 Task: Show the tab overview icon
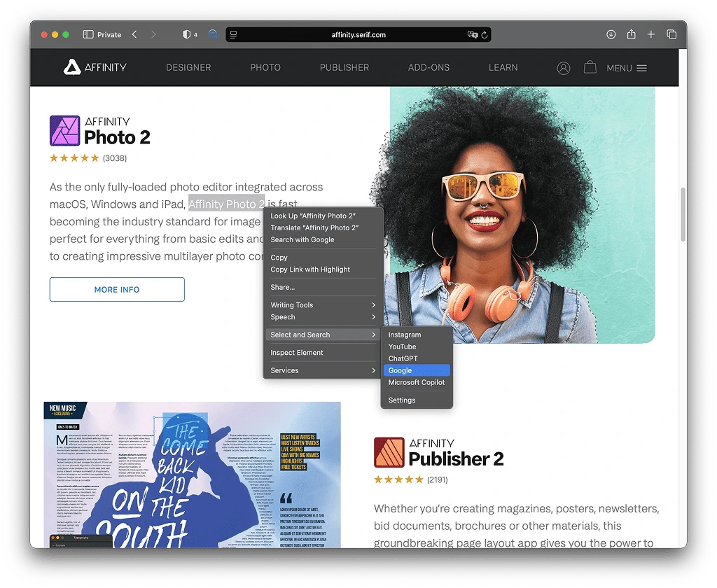pos(671,34)
